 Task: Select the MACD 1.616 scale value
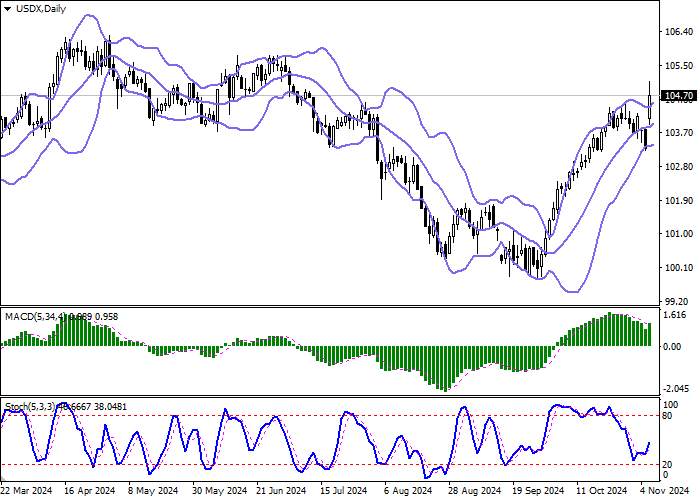coord(675,315)
